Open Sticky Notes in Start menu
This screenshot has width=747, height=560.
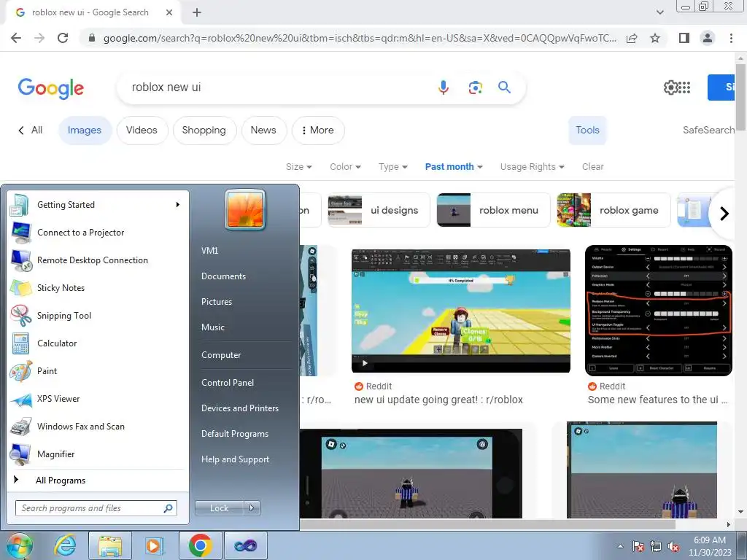coord(98,288)
